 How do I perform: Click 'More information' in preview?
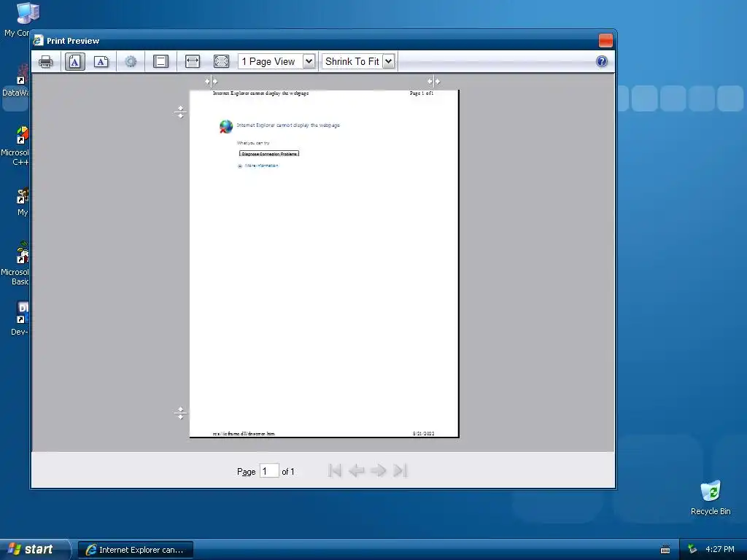point(262,166)
